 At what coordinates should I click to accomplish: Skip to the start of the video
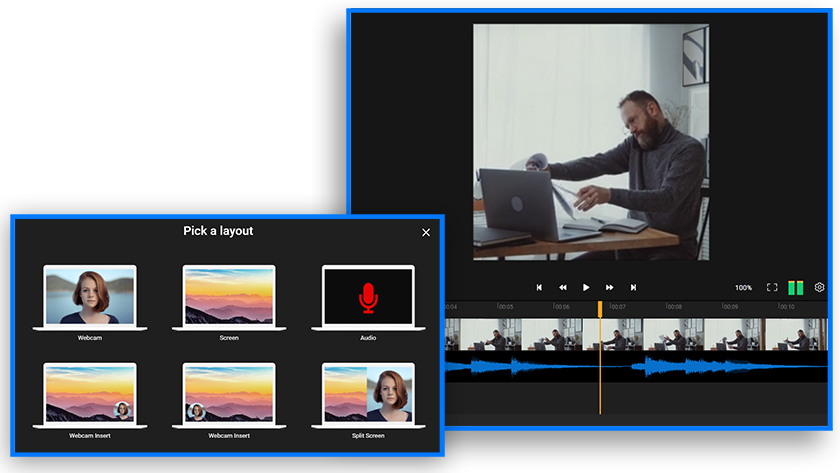coord(539,288)
